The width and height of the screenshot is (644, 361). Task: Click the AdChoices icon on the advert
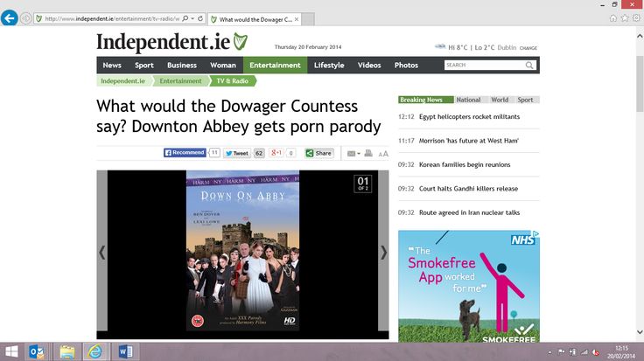click(536, 233)
